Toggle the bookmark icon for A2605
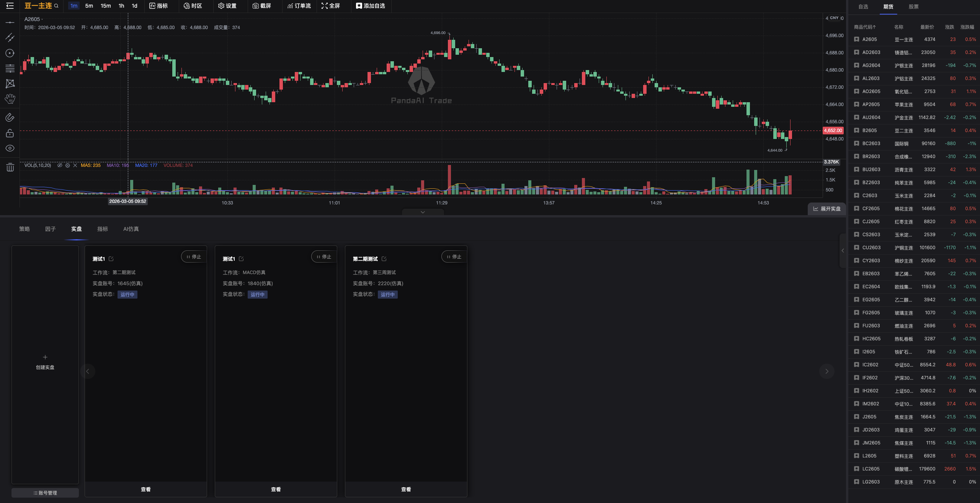The height and width of the screenshot is (503, 980). coord(857,39)
